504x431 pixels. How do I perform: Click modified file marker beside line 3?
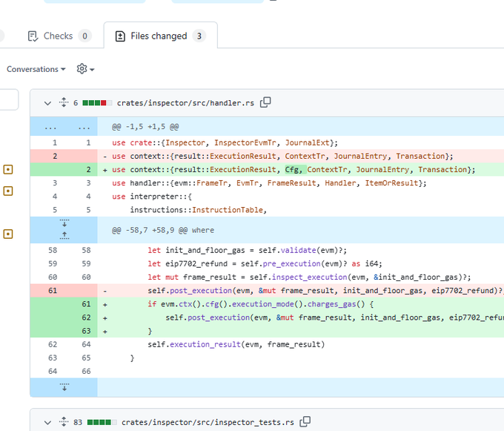pos(8,191)
